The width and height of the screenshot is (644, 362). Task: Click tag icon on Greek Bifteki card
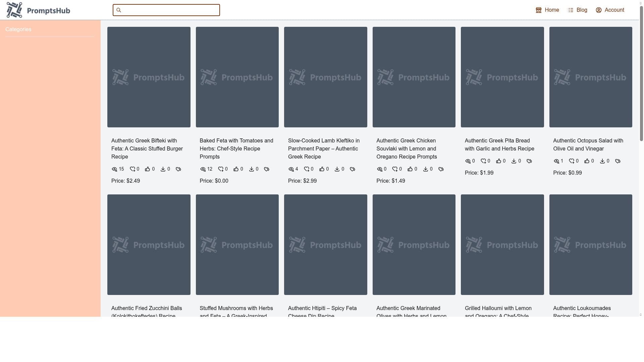(x=178, y=169)
